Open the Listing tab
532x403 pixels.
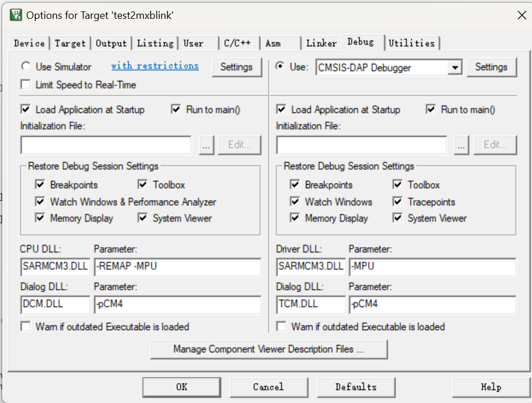[155, 43]
